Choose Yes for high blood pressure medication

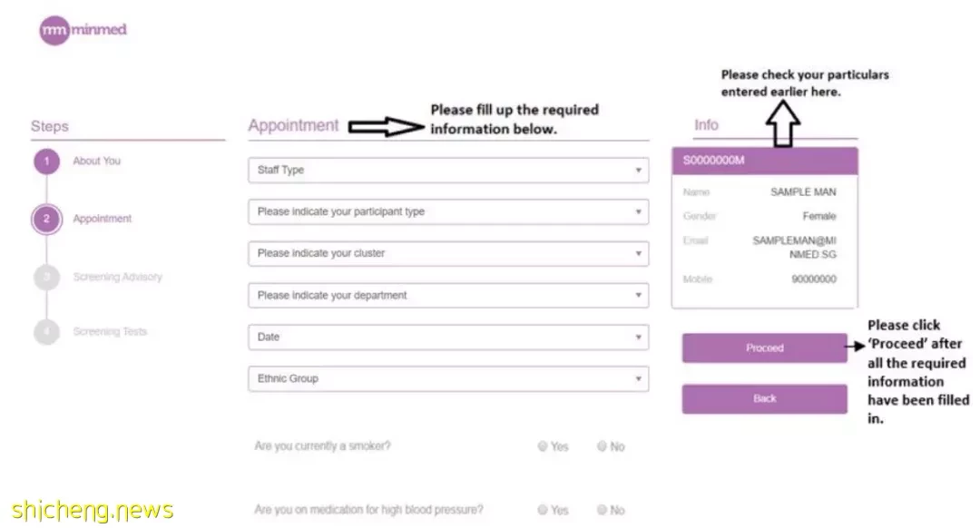click(543, 510)
